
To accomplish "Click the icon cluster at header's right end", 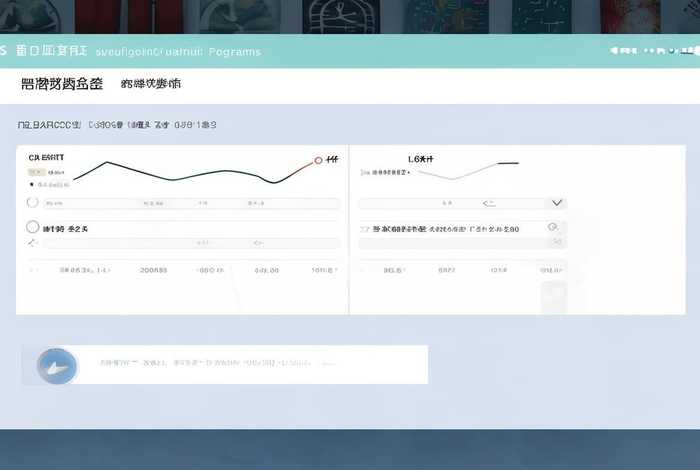I will (x=650, y=50).
